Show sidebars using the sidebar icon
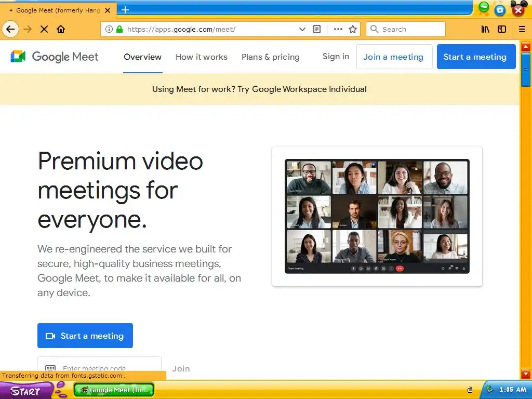 [x=502, y=29]
